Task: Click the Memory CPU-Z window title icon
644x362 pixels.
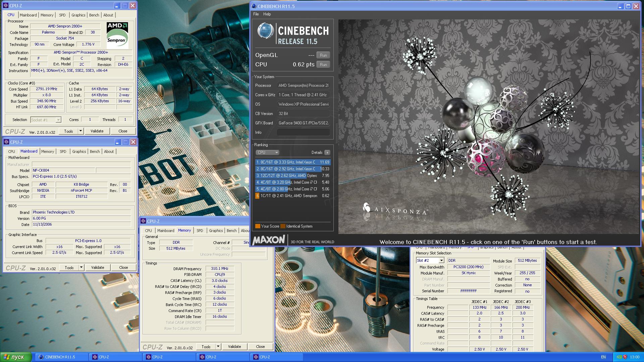Action: coord(144,221)
